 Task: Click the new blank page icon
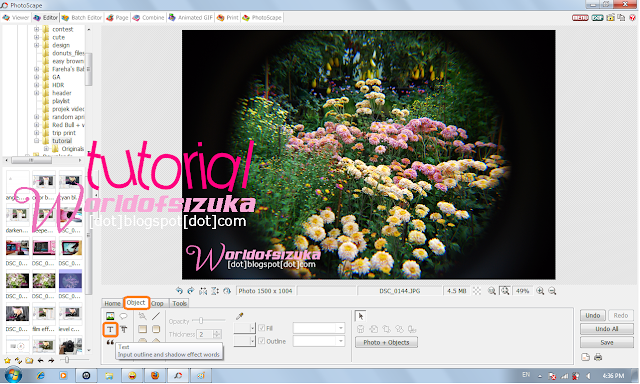(585, 357)
